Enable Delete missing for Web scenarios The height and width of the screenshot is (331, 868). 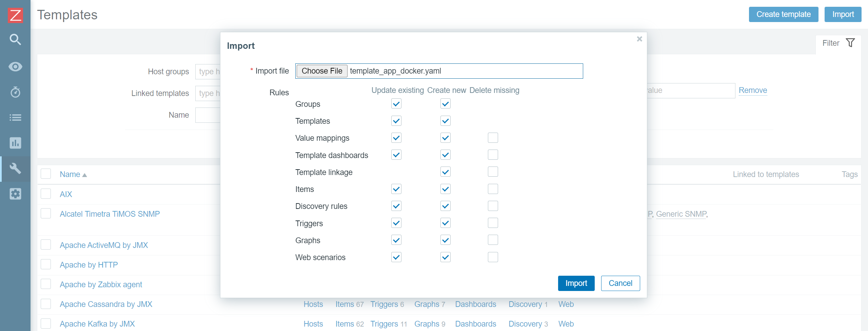[493, 257]
